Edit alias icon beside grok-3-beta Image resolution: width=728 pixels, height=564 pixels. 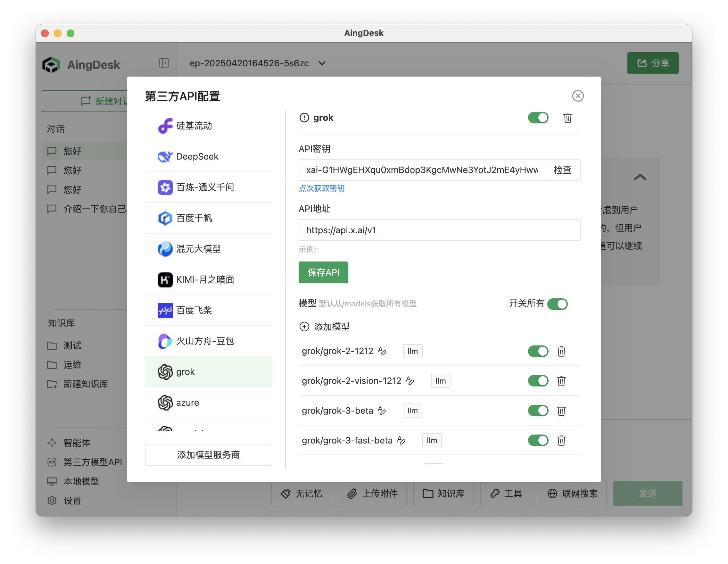[382, 411]
